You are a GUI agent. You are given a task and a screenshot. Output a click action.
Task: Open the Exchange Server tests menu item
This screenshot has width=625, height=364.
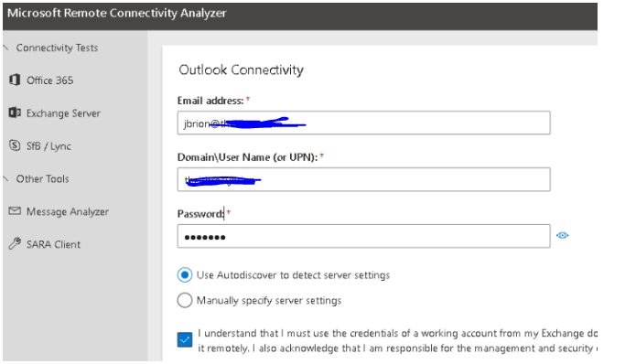pyautogui.click(x=63, y=113)
